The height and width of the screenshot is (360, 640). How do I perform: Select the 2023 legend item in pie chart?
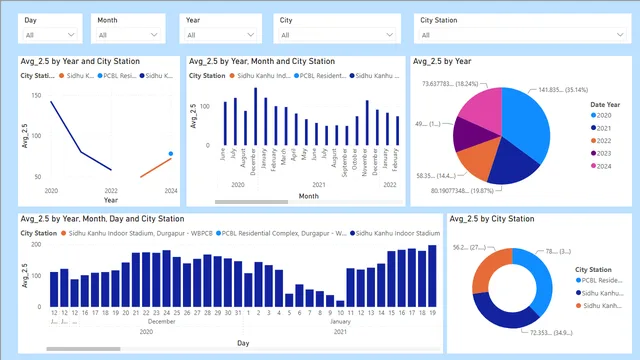click(601, 153)
